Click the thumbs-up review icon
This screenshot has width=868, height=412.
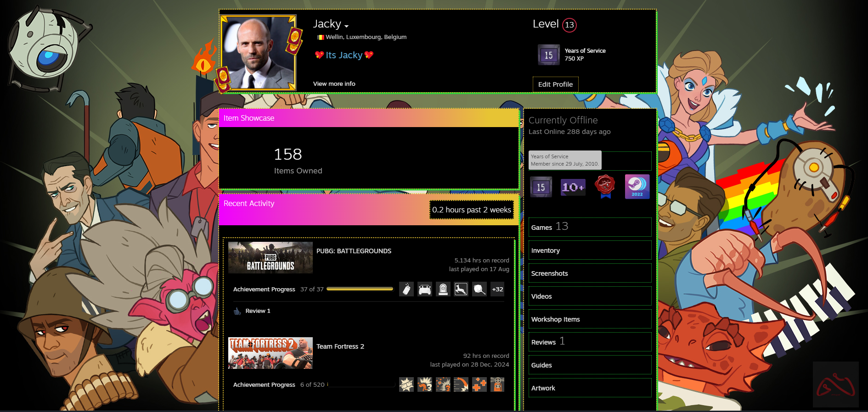(x=237, y=311)
